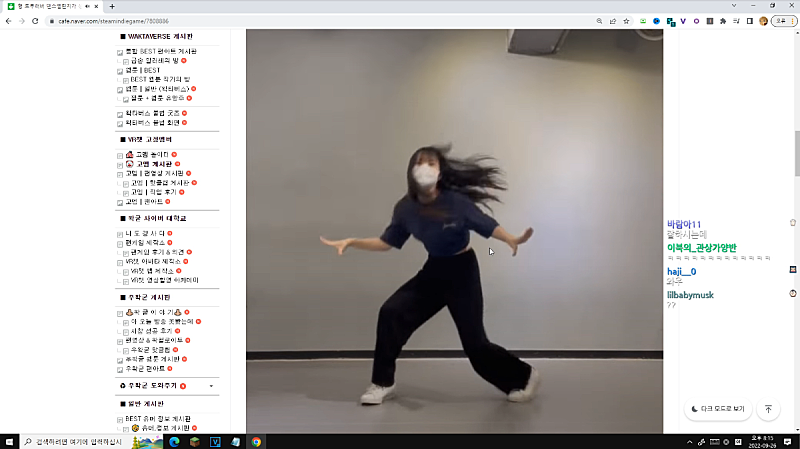Switch to dark mode with 다크 모드로 보기
This screenshot has height=449, width=800.
click(718, 409)
